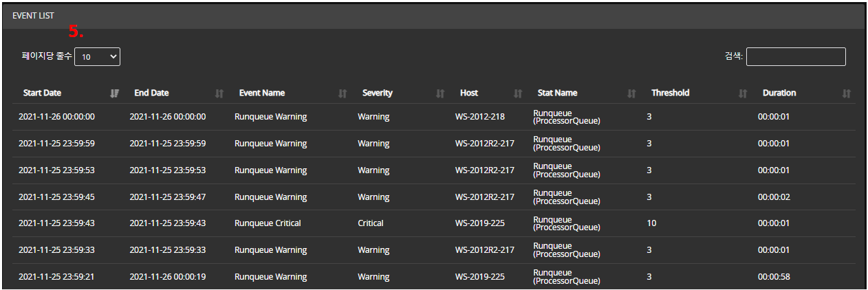Click the 00:00:58 duration cell
This screenshot has height=290, width=868.
(x=774, y=277)
